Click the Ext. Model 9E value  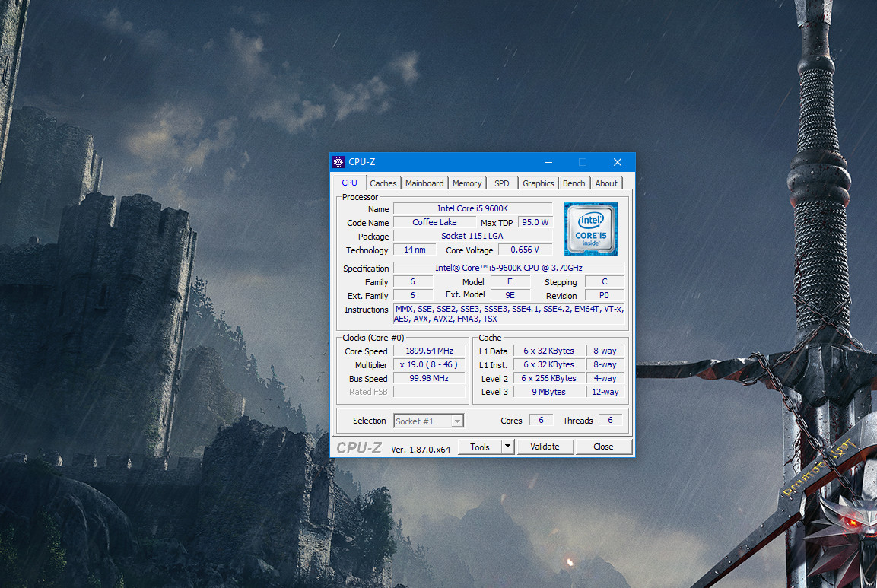pyautogui.click(x=510, y=295)
